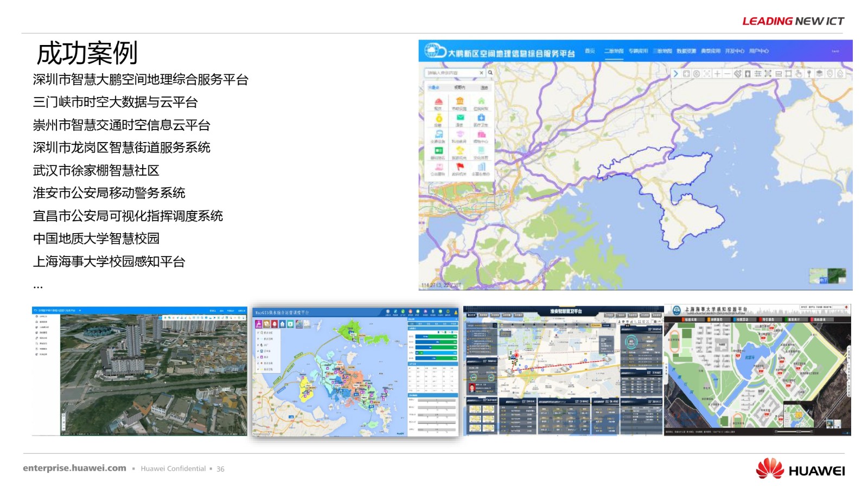This screenshot has width=868, height=488.
Task: Select the pushpin marker tool on map toolbar
Action: pos(809,74)
